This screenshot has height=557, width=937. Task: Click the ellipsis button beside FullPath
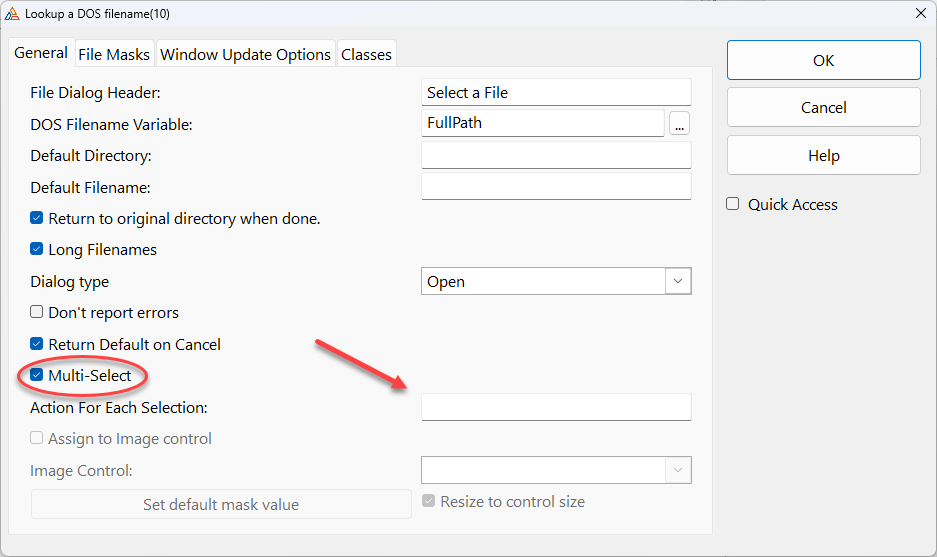680,124
